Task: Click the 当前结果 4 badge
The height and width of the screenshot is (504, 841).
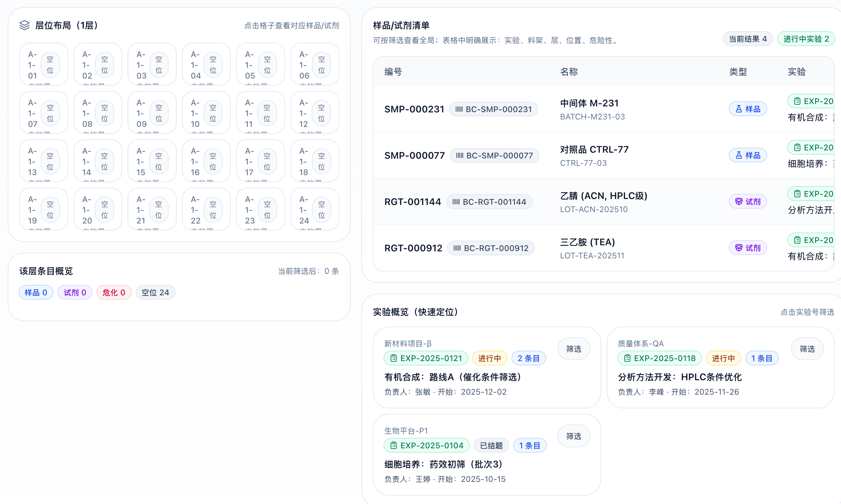Action: 748,39
